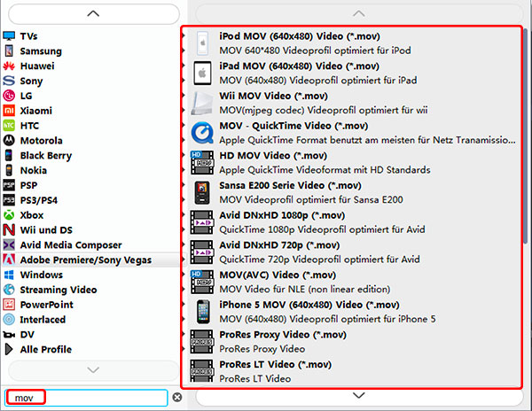
Task: Click the iPhone 5 device icon
Action: tap(202, 312)
